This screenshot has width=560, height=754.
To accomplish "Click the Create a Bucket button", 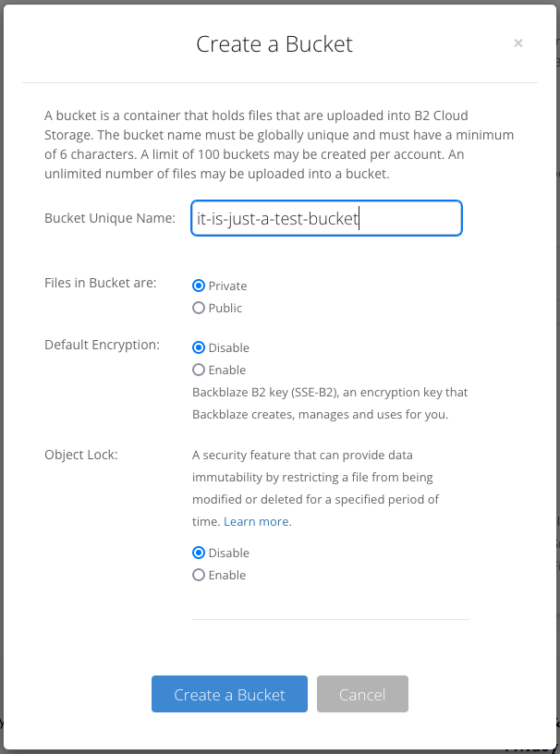I will 229,694.
